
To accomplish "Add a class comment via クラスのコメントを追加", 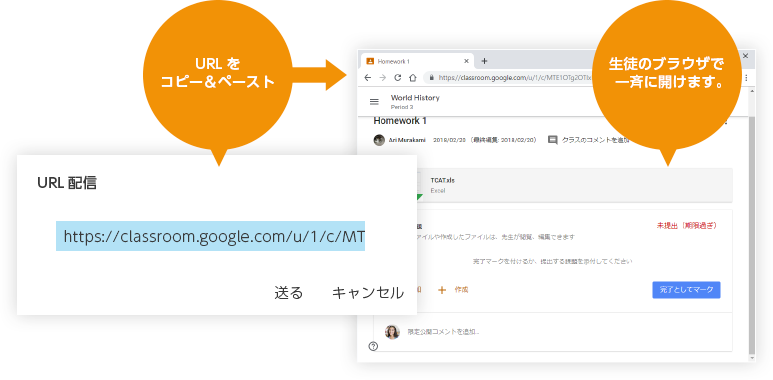I will tap(596, 140).
